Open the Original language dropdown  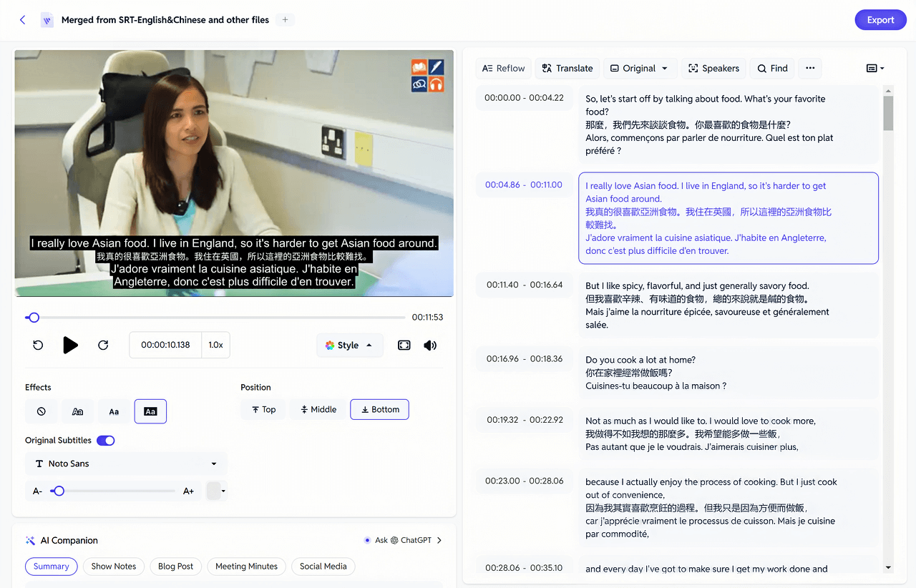click(x=640, y=68)
